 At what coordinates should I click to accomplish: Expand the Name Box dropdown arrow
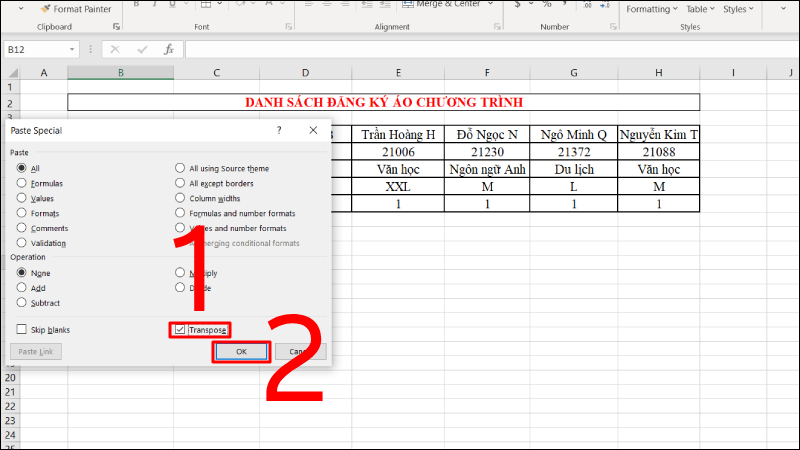point(72,49)
